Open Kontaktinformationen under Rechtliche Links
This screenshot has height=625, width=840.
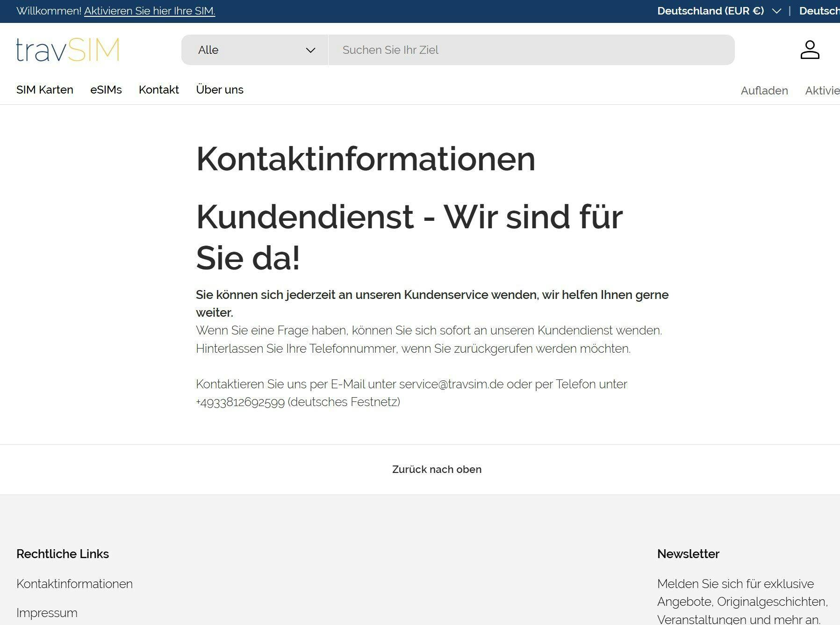click(x=74, y=584)
